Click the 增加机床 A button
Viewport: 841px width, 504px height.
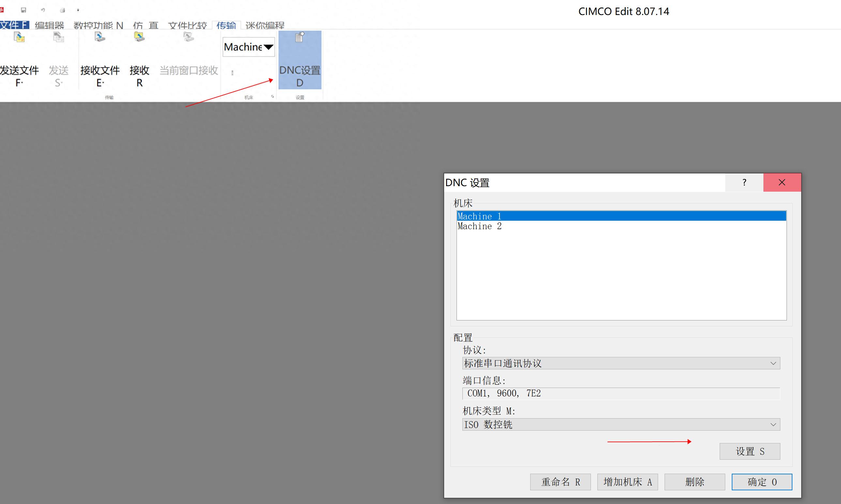click(x=627, y=482)
